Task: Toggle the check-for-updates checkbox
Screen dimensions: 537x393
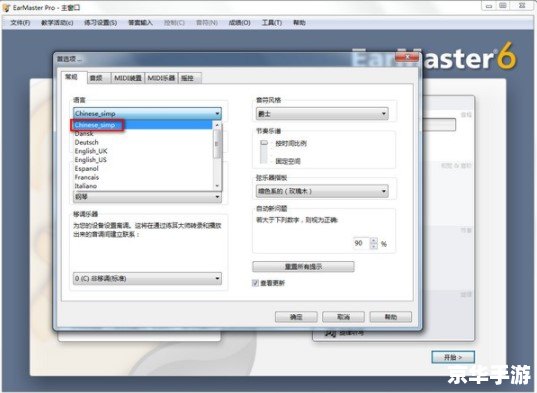Action: click(x=255, y=283)
